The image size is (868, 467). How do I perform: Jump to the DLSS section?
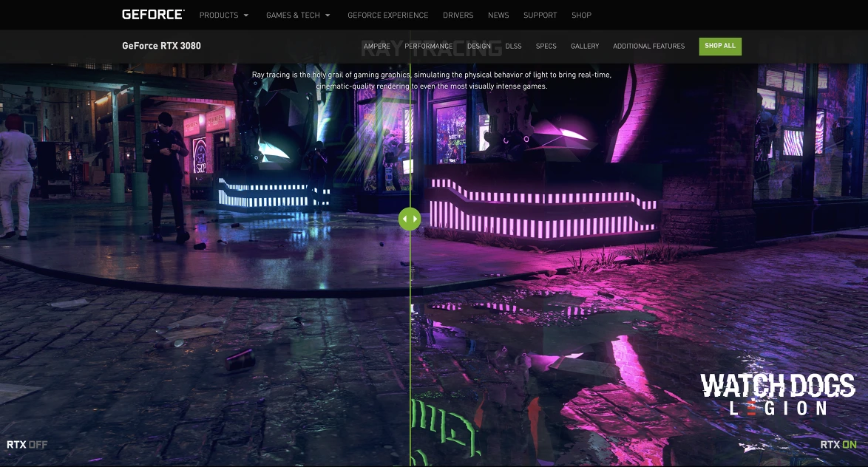point(513,46)
